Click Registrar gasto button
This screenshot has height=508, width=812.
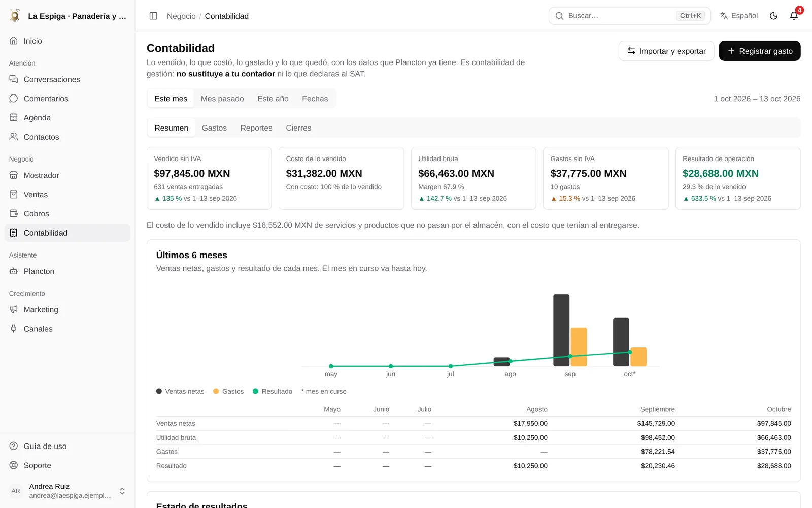point(760,51)
